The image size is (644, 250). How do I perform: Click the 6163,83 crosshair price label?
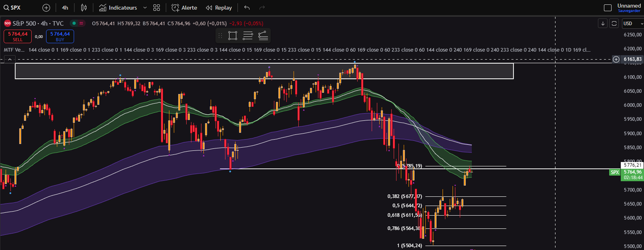[x=632, y=60]
